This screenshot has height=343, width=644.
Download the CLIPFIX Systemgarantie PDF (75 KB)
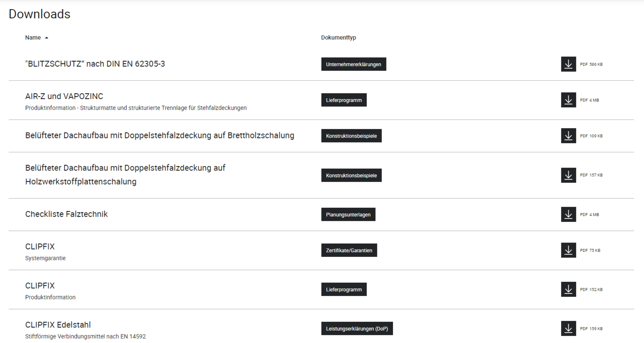click(568, 250)
